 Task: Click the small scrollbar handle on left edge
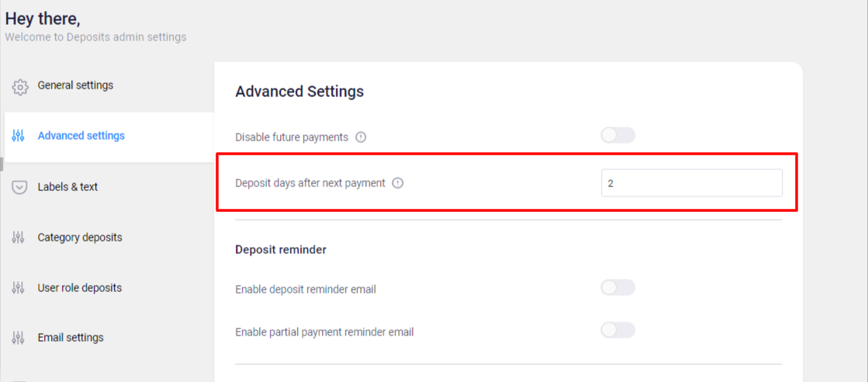[2, 165]
